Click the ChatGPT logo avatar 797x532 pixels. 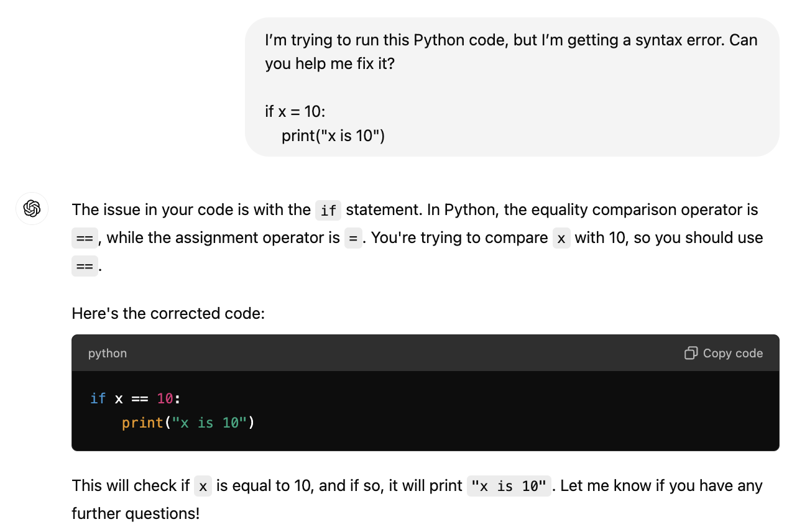click(x=32, y=209)
